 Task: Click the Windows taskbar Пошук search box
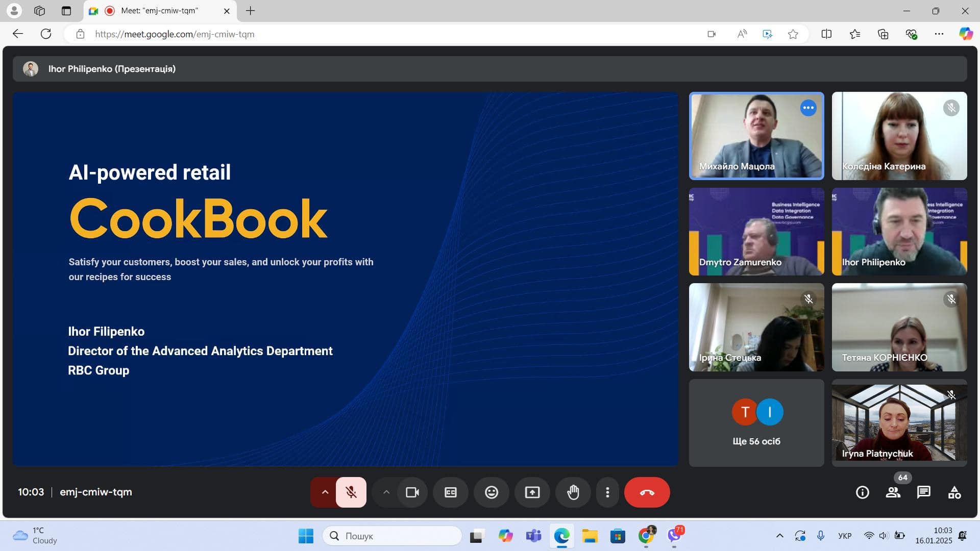pyautogui.click(x=392, y=536)
